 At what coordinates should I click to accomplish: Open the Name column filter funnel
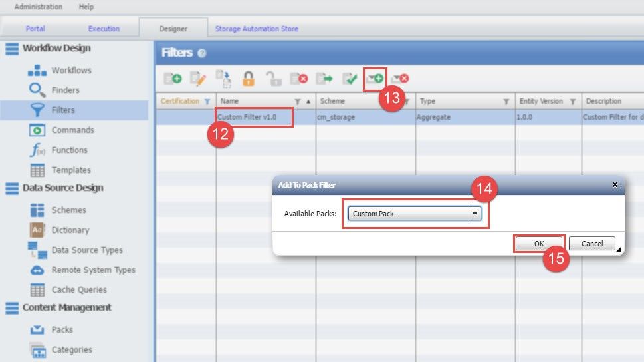pos(297,102)
